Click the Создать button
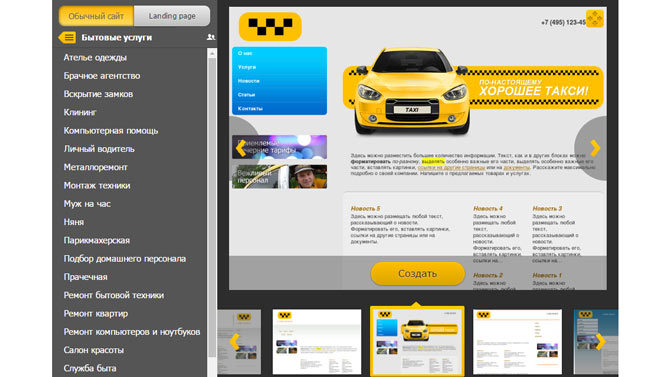Viewport: 670px width, 377px height. coord(417,274)
